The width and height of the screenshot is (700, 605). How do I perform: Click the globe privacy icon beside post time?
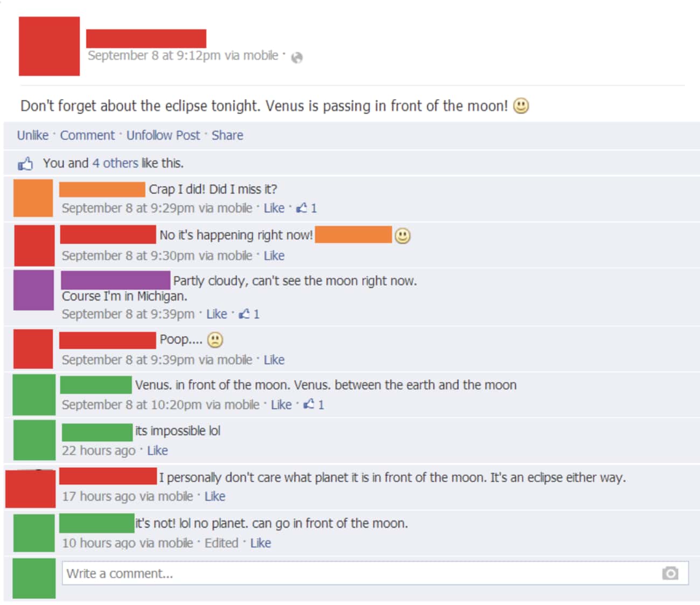point(297,58)
